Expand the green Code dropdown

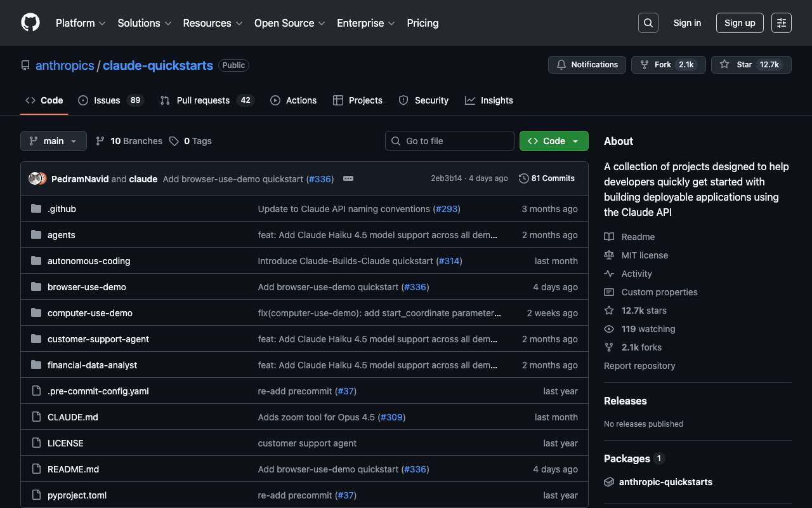(553, 141)
